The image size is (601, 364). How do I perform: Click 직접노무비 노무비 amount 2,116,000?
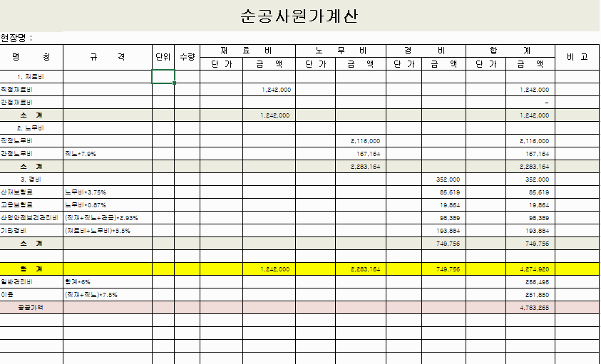365,141
